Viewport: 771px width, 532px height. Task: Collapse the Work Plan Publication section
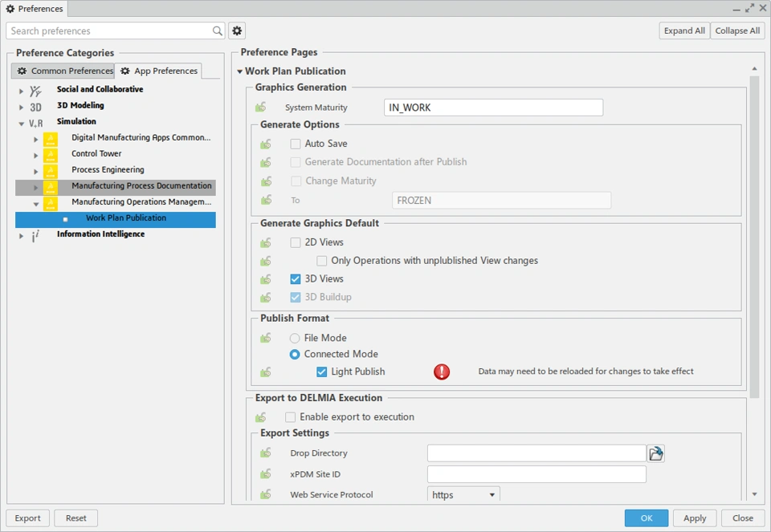(x=239, y=71)
